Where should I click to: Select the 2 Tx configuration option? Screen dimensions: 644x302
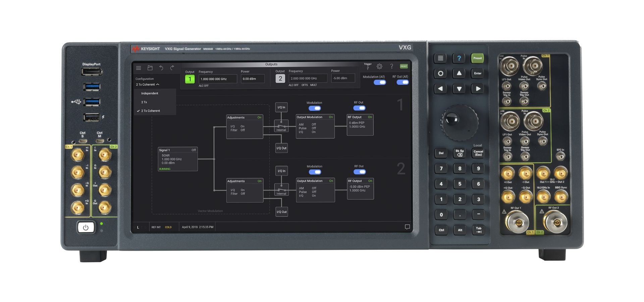(155, 102)
